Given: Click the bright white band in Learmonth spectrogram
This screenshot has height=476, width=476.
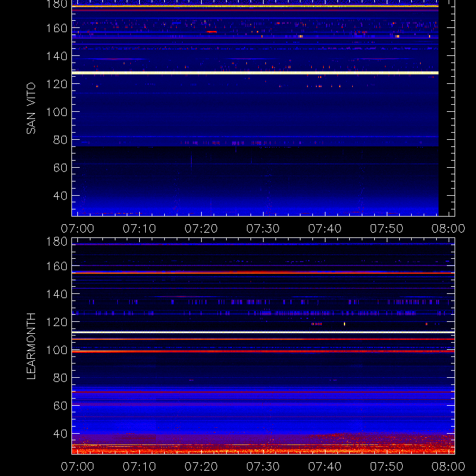Looking at the screenshot, I should tap(263, 333).
